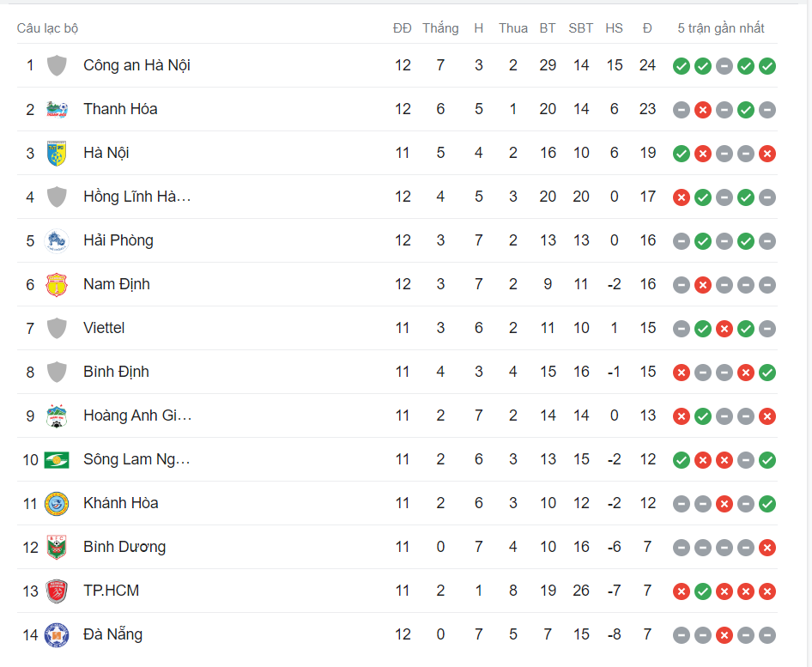This screenshot has height=667, width=812.
Task: Click the TP.HCM club shield logo
Action: pyautogui.click(x=57, y=591)
